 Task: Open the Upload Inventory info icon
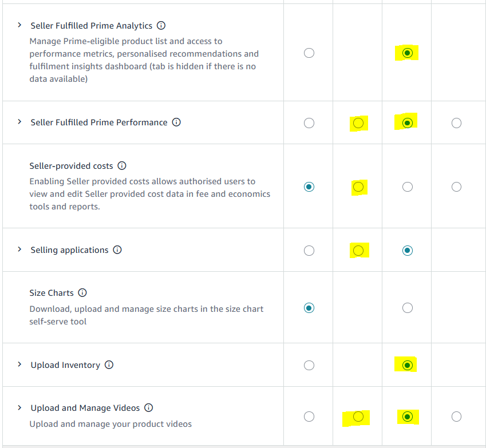point(109,365)
